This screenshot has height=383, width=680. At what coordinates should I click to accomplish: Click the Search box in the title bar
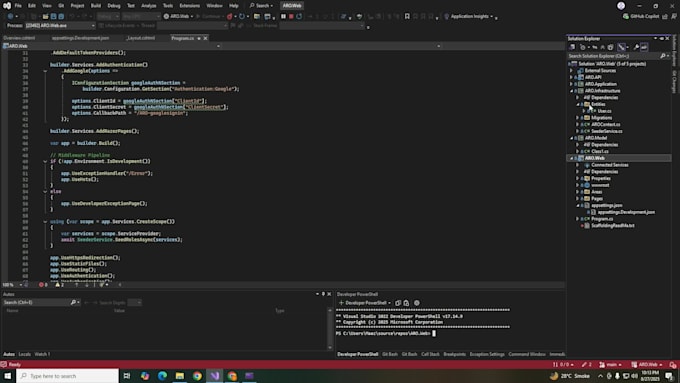pyautogui.click(x=262, y=6)
